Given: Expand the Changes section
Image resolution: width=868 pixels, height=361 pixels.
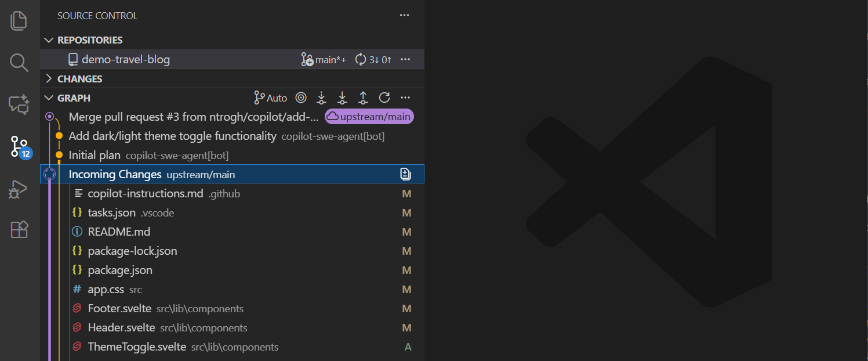Looking at the screenshot, I should pyautogui.click(x=48, y=78).
